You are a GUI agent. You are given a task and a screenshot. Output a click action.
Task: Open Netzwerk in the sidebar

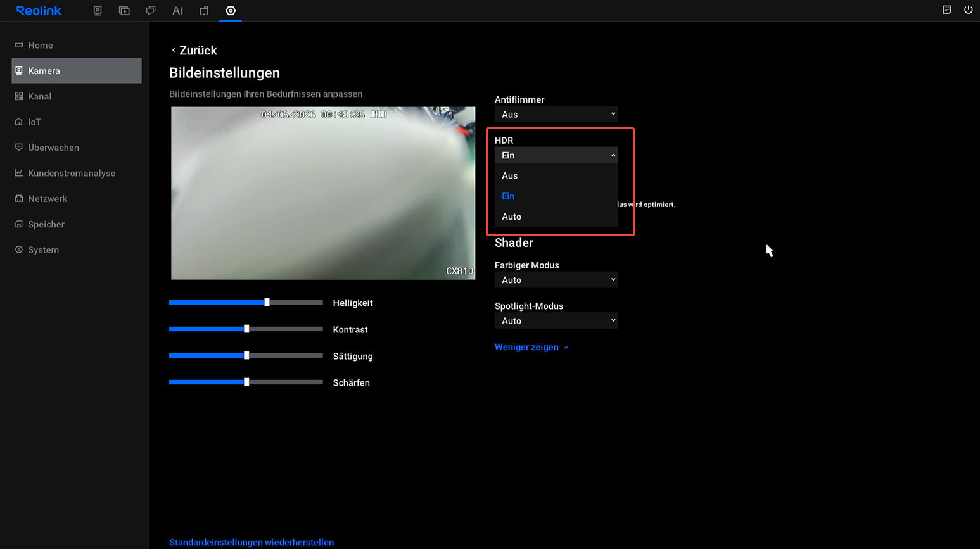(x=77, y=198)
